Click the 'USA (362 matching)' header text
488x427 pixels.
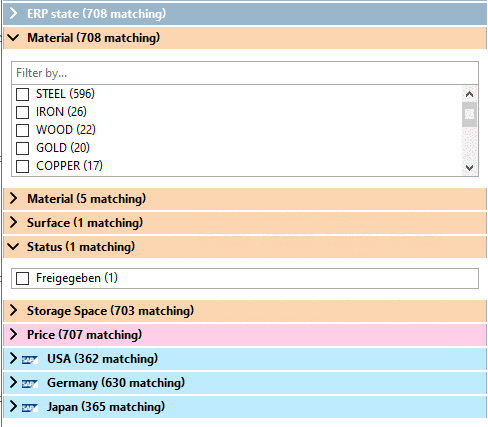102,359
